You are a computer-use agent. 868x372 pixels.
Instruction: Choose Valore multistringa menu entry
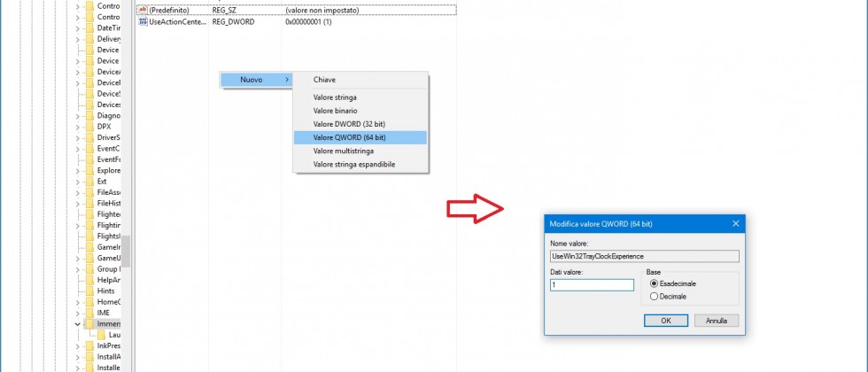pos(360,151)
